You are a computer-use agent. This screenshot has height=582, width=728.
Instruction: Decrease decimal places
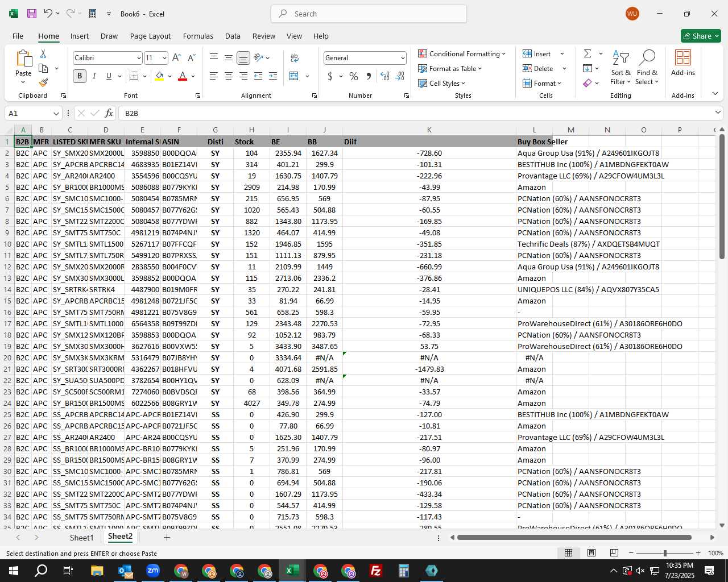pyautogui.click(x=400, y=76)
